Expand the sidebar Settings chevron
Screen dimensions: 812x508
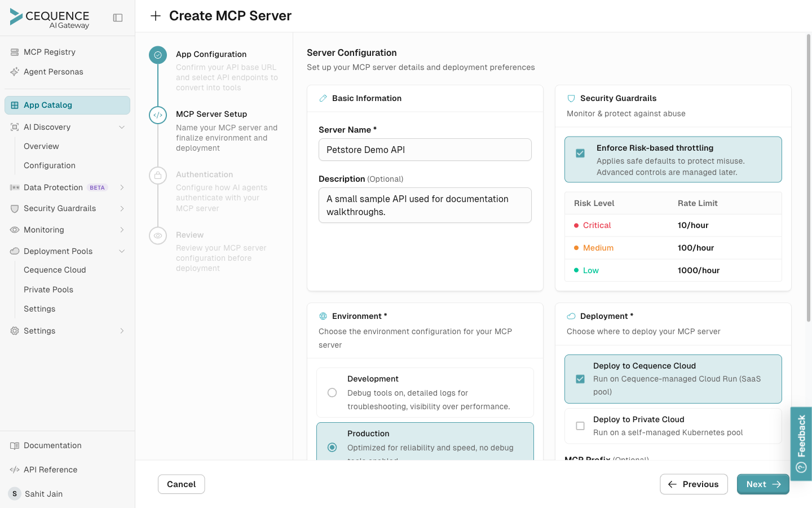(x=122, y=331)
